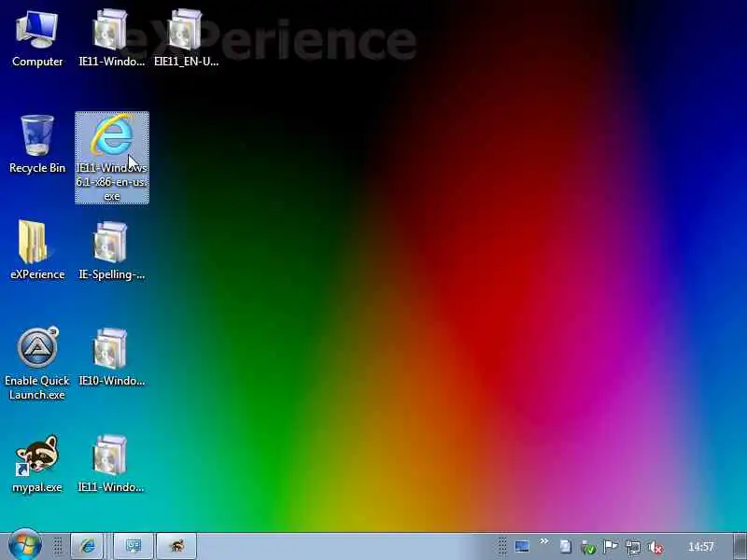This screenshot has width=747, height=560.
Task: Launch Internet Explorer from Quick Launch
Action: coord(87,546)
